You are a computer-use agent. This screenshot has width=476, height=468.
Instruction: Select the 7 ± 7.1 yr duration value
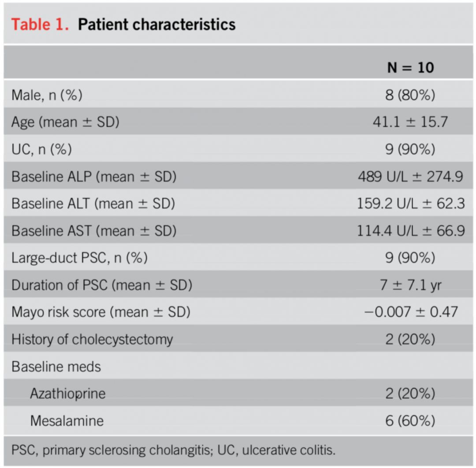pos(410,285)
